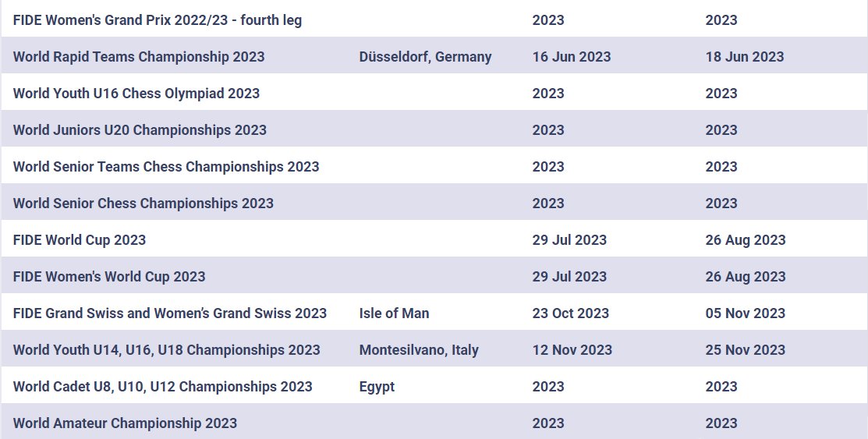The height and width of the screenshot is (439, 868).
Task: Click the 16 Jun 2023 start date
Action: pos(572,57)
